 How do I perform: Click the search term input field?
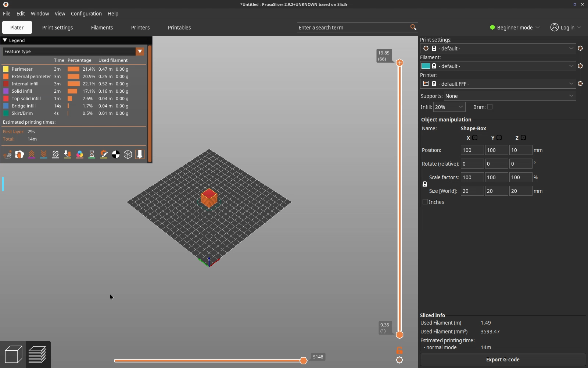[x=353, y=28]
